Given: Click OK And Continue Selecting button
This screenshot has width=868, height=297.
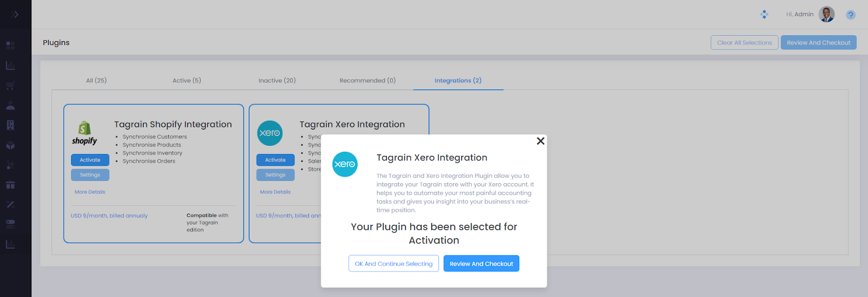Looking at the screenshot, I should pos(394,263).
